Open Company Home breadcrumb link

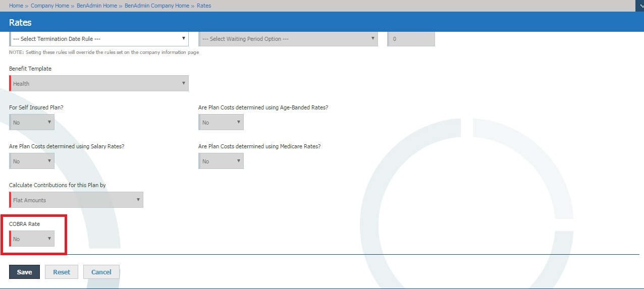(50, 6)
